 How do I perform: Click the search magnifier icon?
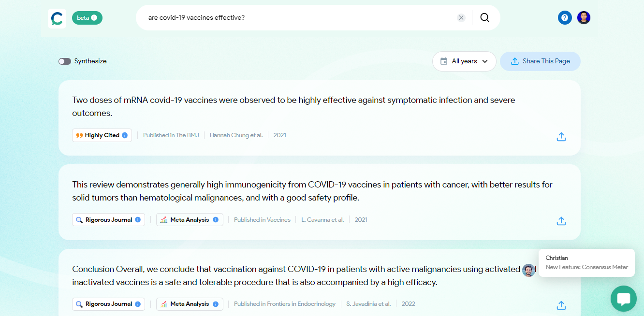(484, 17)
